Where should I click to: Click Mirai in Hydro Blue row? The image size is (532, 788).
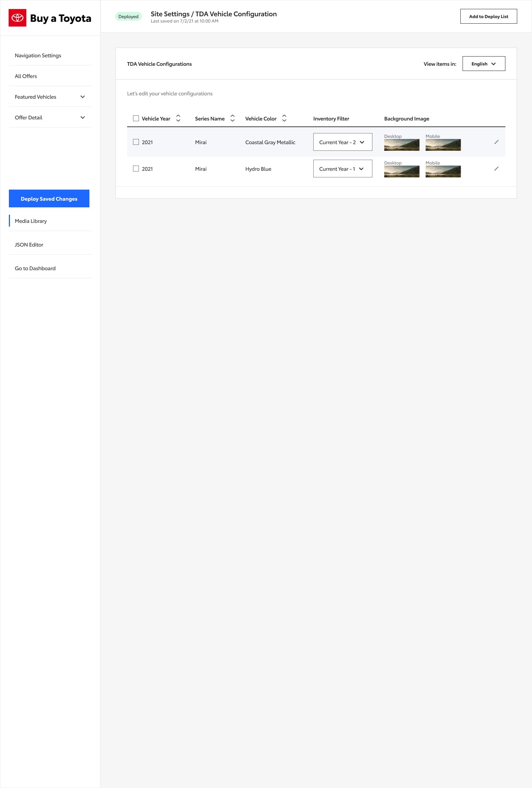pyautogui.click(x=201, y=169)
